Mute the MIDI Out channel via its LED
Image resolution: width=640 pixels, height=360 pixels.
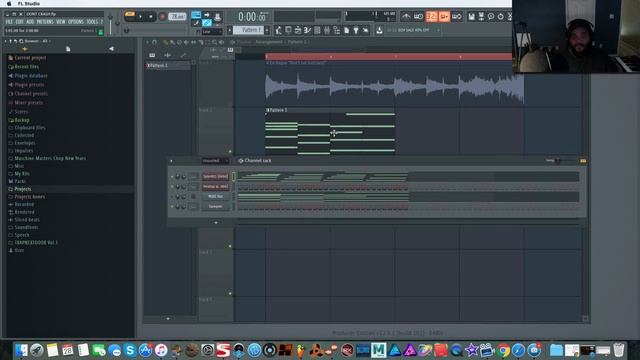pyautogui.click(x=172, y=197)
